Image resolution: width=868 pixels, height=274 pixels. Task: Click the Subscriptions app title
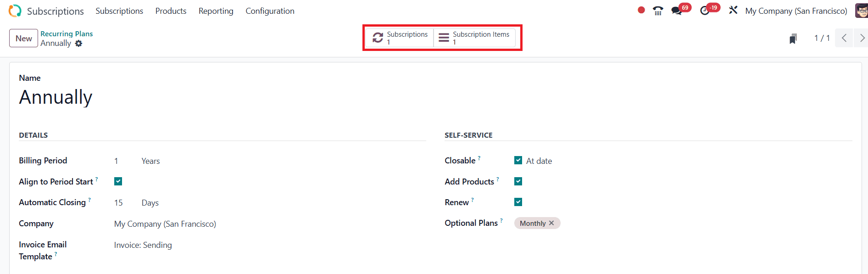(55, 11)
